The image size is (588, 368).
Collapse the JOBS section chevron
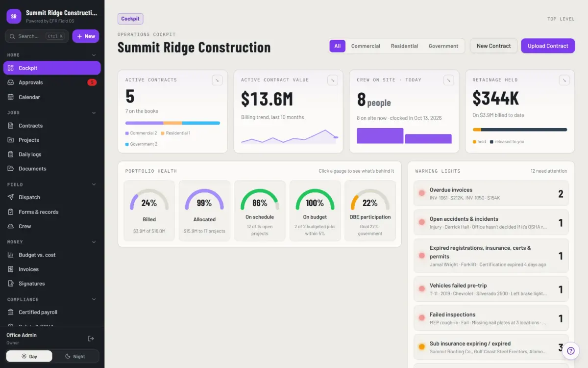click(x=94, y=113)
